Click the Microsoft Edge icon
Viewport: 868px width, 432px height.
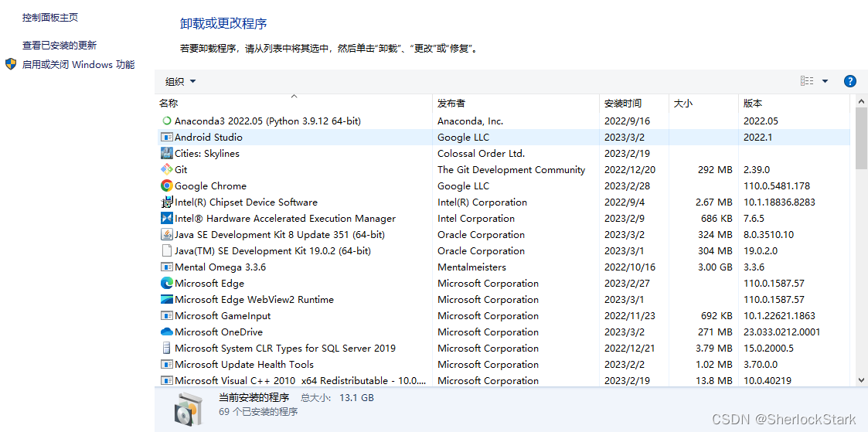point(166,283)
